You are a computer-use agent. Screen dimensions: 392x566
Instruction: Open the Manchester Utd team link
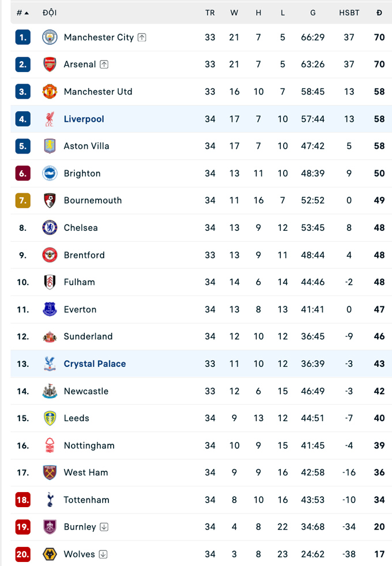(x=98, y=92)
